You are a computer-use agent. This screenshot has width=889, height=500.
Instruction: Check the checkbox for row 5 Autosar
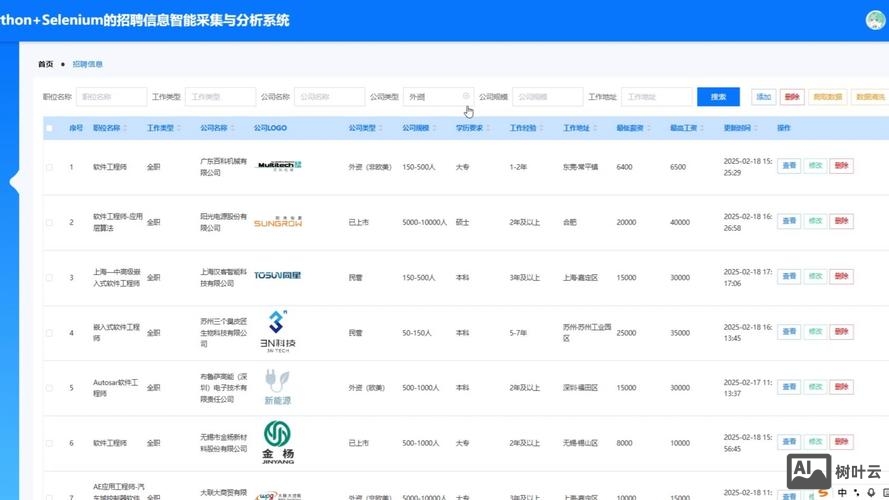[x=49, y=388]
